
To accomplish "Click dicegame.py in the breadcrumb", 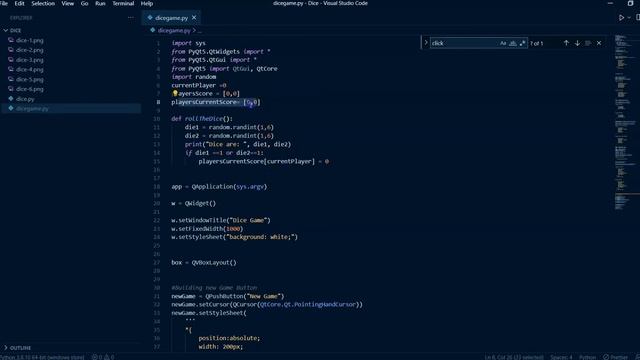I will pyautogui.click(x=174, y=30).
